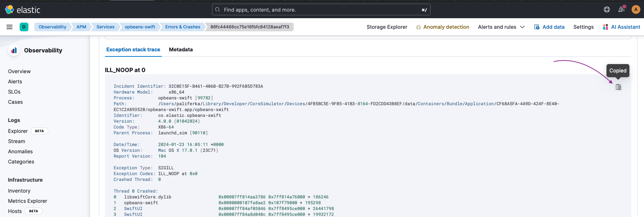The width and height of the screenshot is (644, 217).
Task: Open the help menu icon
Action: 607,9
